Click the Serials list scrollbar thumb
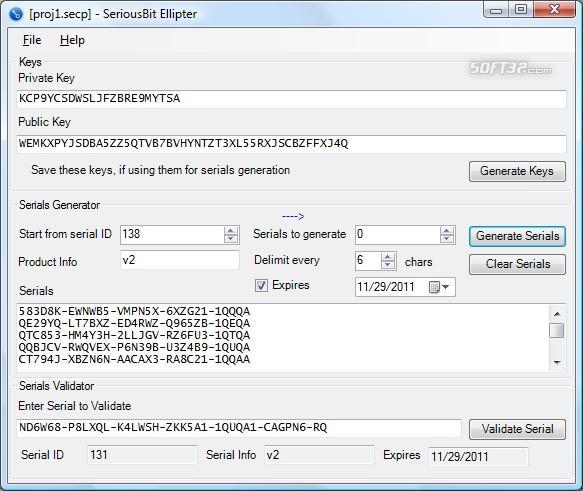 (x=557, y=330)
